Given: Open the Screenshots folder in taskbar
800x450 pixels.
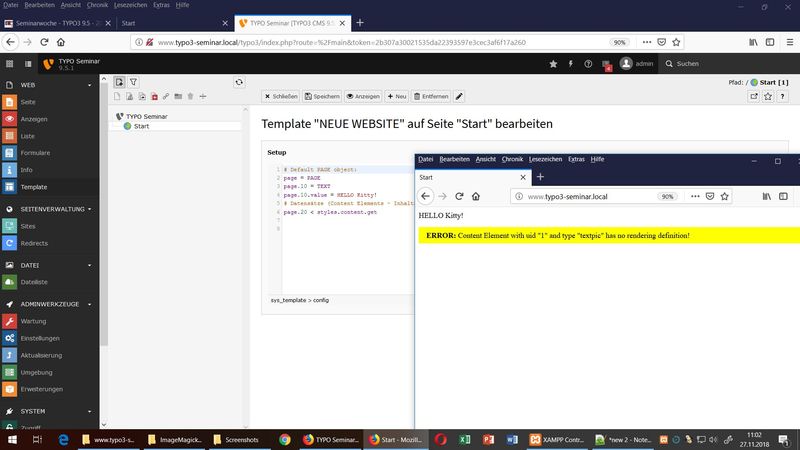Looking at the screenshot, I should tap(236, 439).
